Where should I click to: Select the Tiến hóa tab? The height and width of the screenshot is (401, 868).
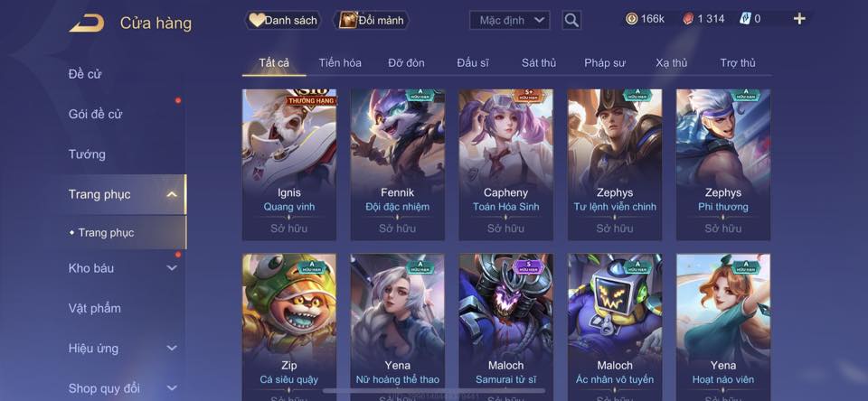[340, 63]
